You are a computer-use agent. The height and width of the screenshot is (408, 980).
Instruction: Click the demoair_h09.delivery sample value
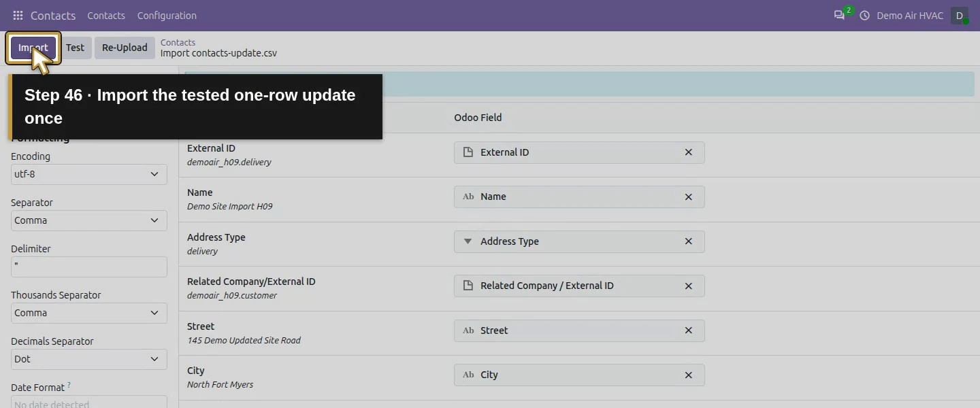(x=229, y=163)
